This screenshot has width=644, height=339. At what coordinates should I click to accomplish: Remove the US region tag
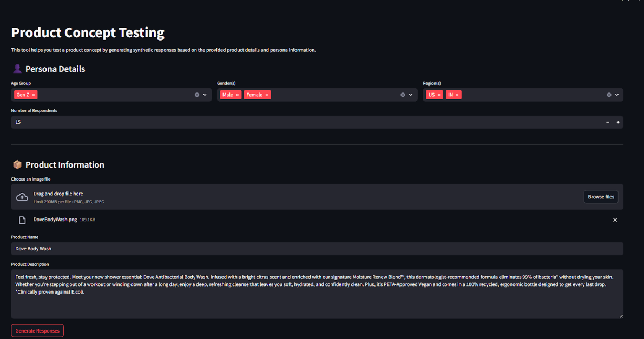coord(439,95)
